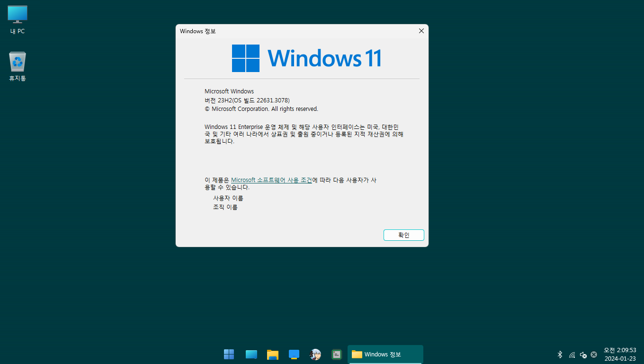The image size is (644, 364).
Task: Select the Windows 정보 taskbar button
Action: tap(385, 354)
